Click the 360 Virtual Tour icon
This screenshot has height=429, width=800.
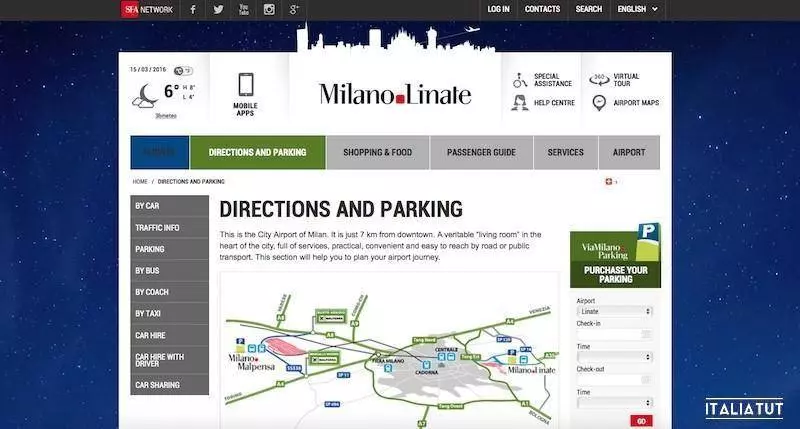(599, 80)
